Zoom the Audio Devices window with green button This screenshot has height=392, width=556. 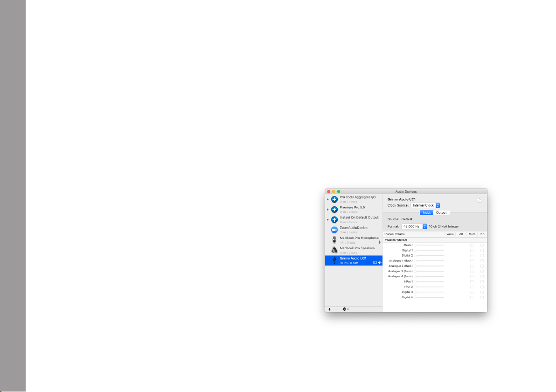[x=339, y=191]
